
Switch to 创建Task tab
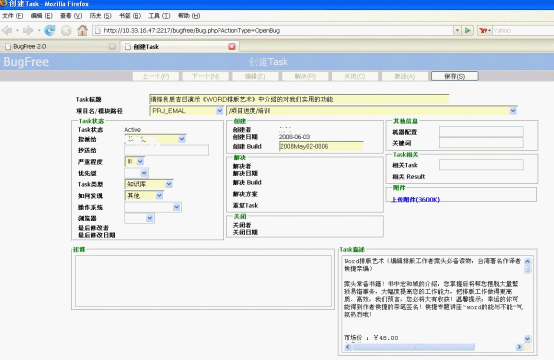[x=179, y=47]
